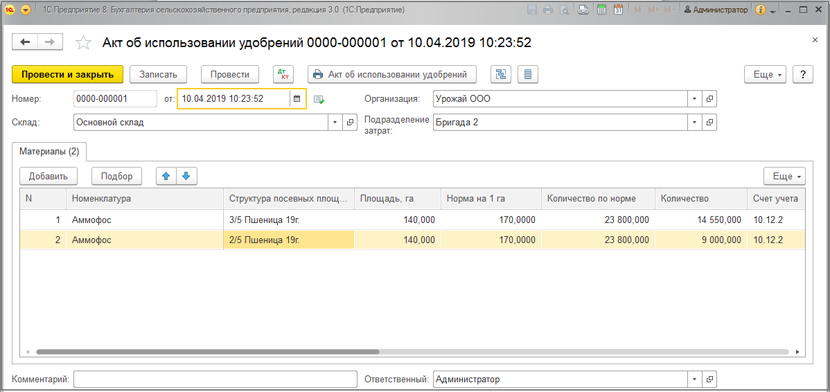Click into the Комментарий field
The image size is (830, 392).
click(x=215, y=379)
